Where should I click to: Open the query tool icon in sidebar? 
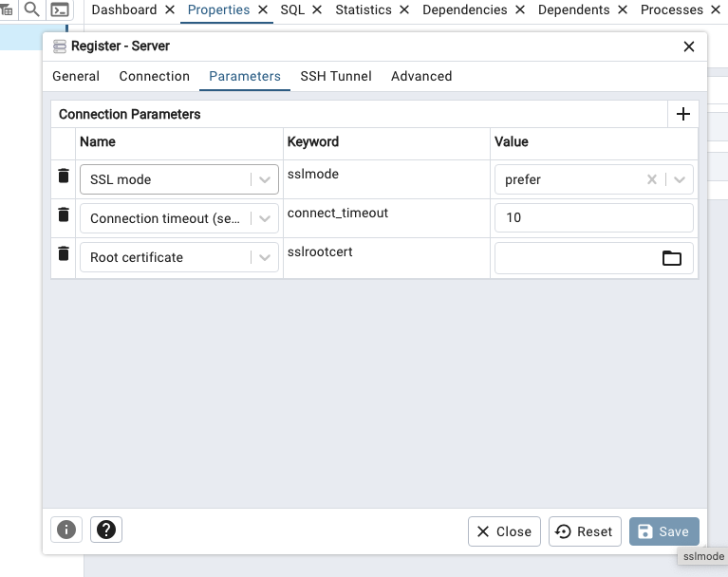click(60, 10)
